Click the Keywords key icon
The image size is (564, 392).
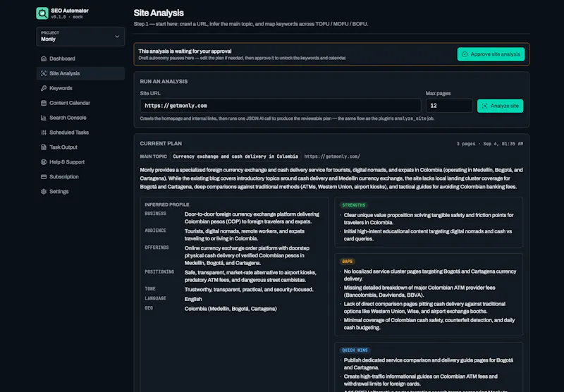(x=44, y=88)
